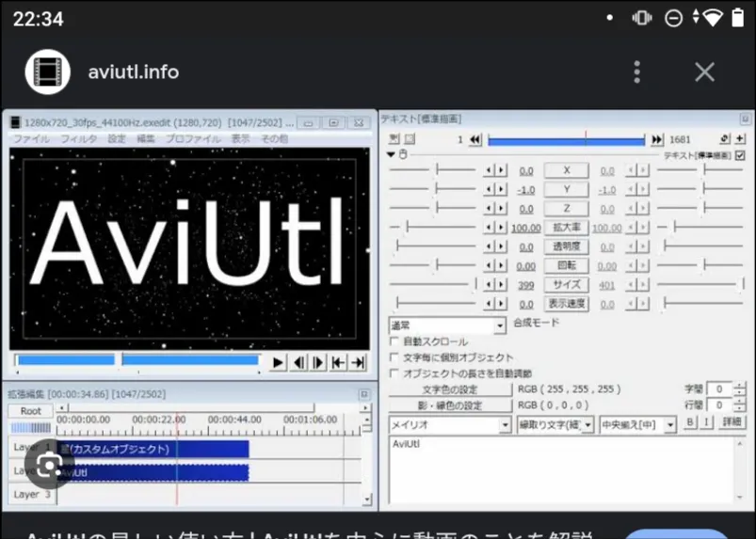This screenshot has height=539, width=756.
Task: Play the video preview
Action: pyautogui.click(x=278, y=363)
